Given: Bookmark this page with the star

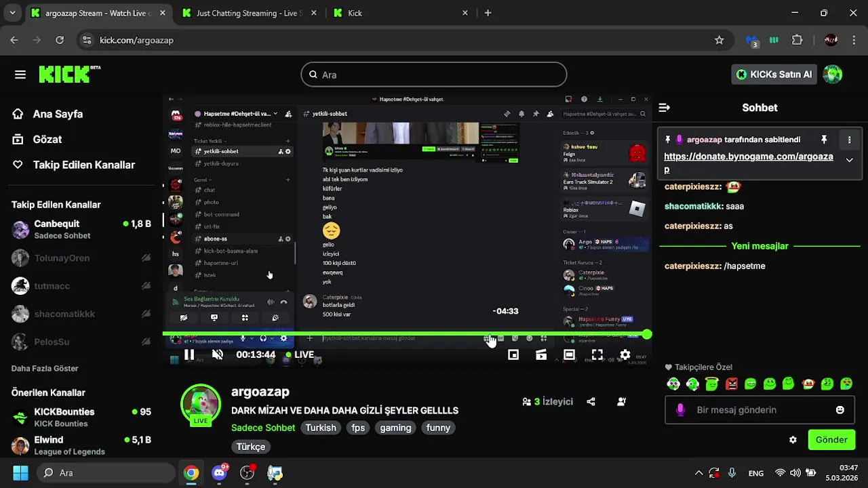Looking at the screenshot, I should (x=719, y=40).
